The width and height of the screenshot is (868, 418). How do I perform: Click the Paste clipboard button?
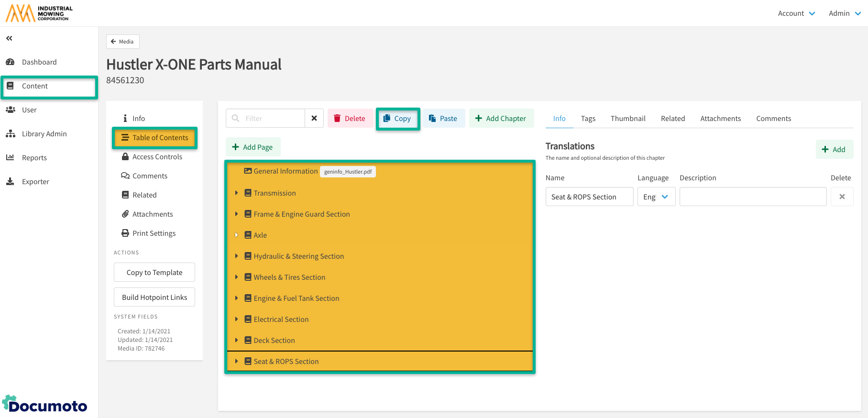tap(443, 118)
